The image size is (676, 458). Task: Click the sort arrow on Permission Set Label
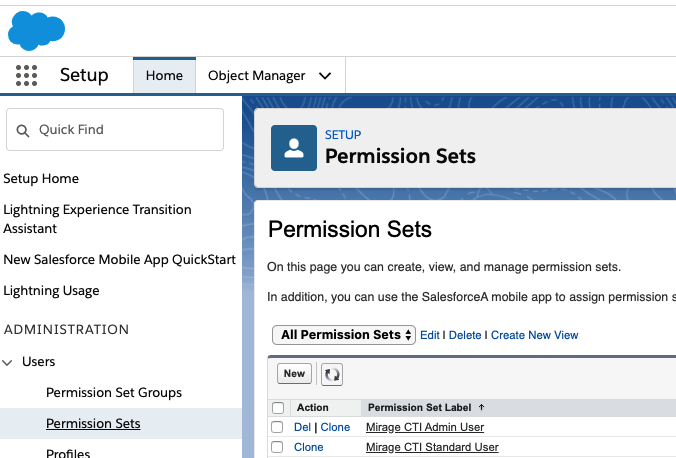coord(482,407)
